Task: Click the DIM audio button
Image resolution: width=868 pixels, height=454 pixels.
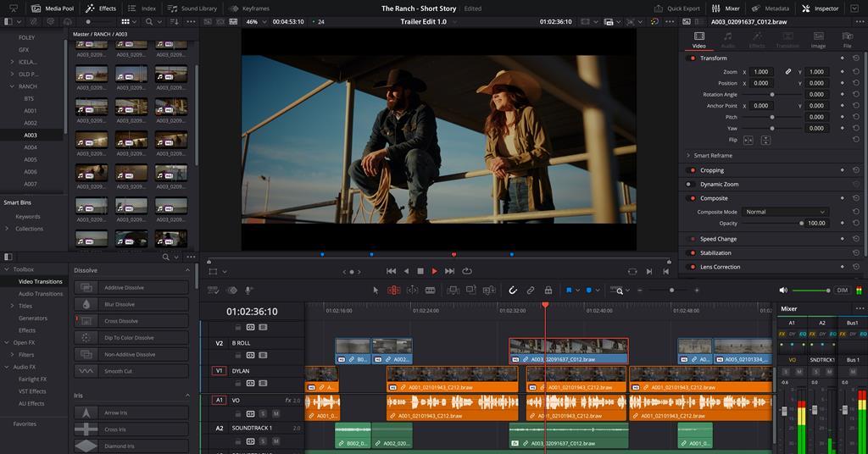Action: tap(842, 291)
